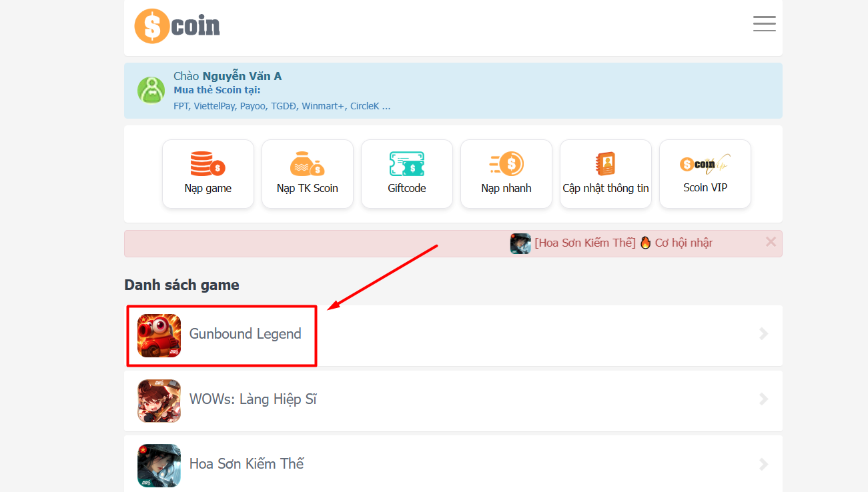Click the green user avatar icon
The image size is (868, 492).
(x=151, y=91)
